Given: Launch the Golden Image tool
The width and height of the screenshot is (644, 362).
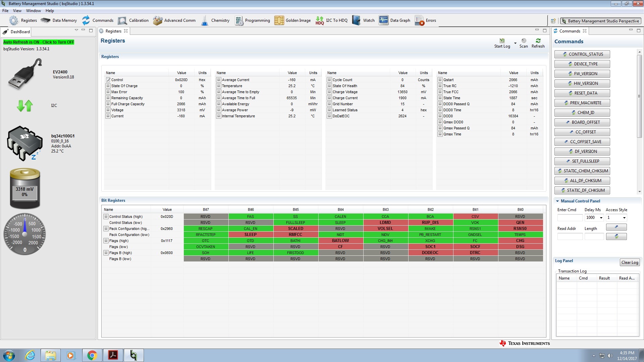Looking at the screenshot, I should point(279,20).
